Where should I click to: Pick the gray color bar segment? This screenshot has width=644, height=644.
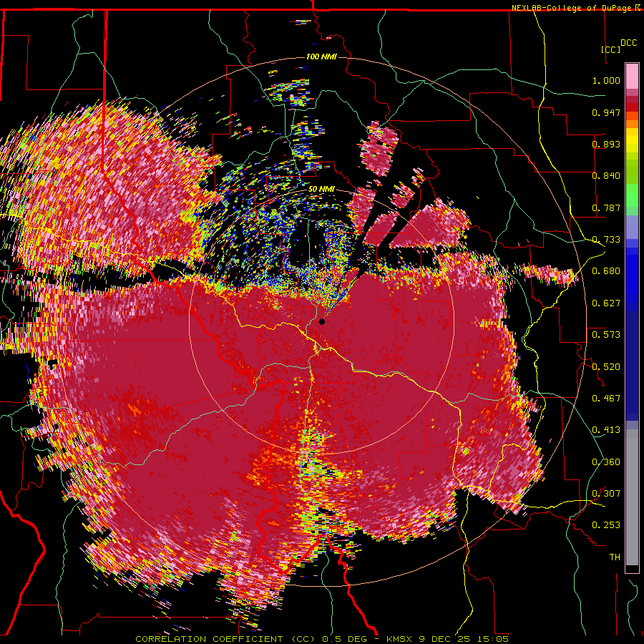(632, 497)
